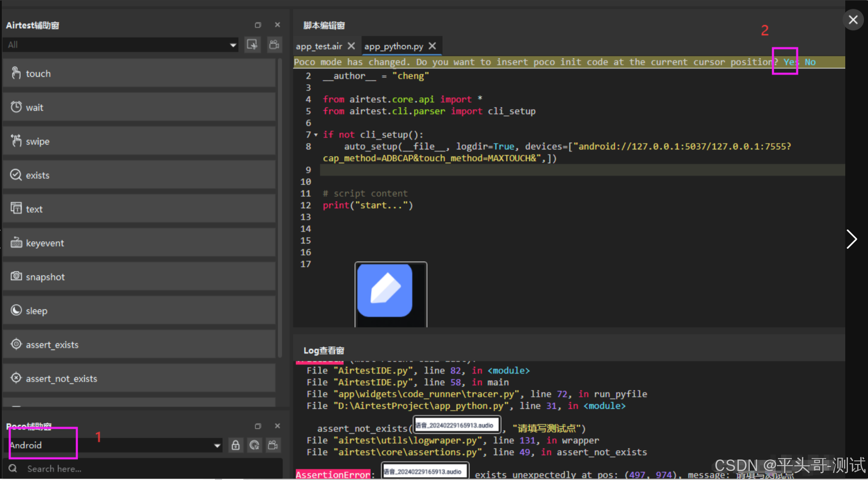
Task: Click the '# script content' comment line
Action: 365,193
